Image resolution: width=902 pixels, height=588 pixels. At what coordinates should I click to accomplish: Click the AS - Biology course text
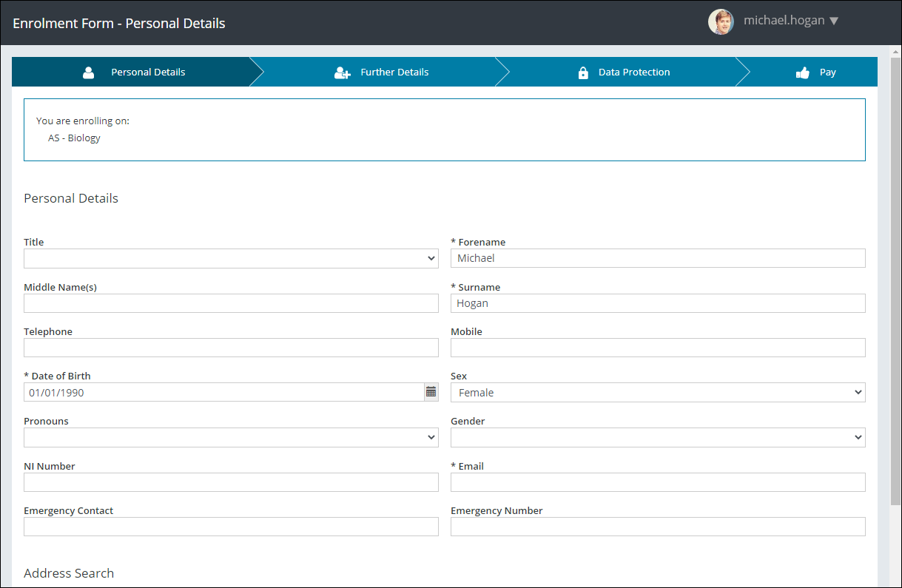[74, 138]
